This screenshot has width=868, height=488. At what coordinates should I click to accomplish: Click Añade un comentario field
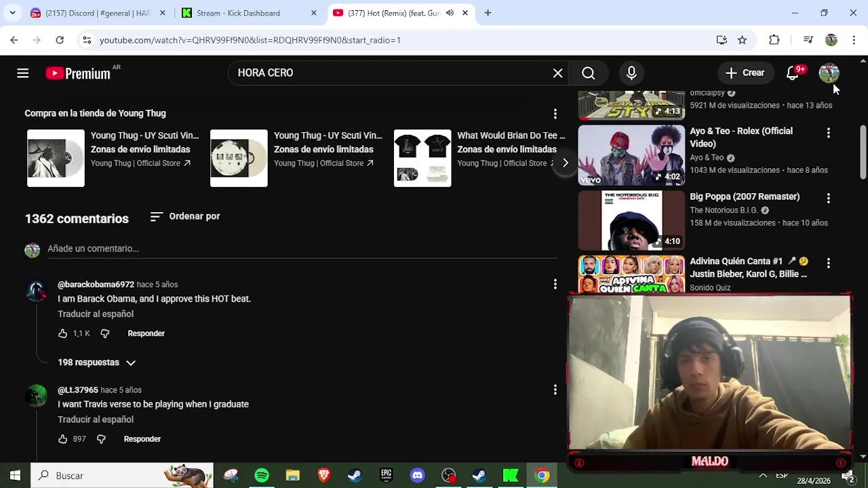point(302,249)
